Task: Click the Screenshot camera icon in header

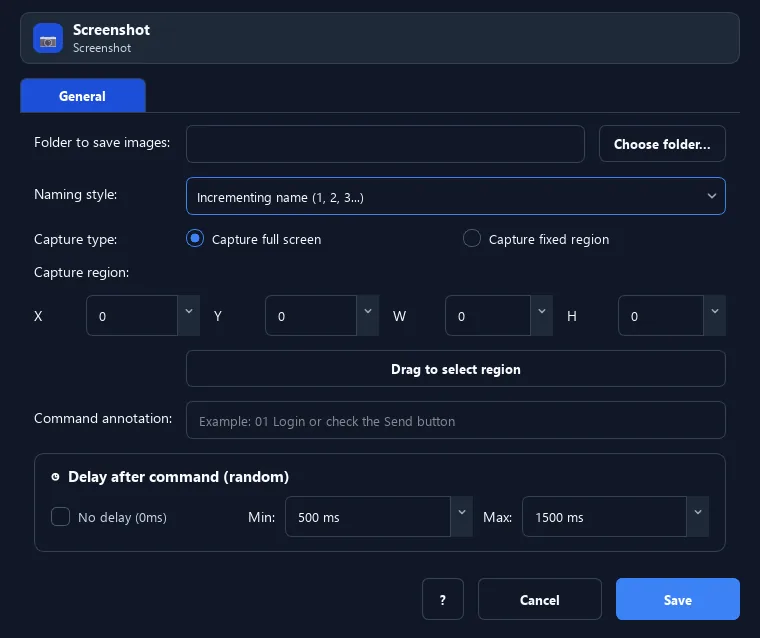Action: (x=48, y=38)
